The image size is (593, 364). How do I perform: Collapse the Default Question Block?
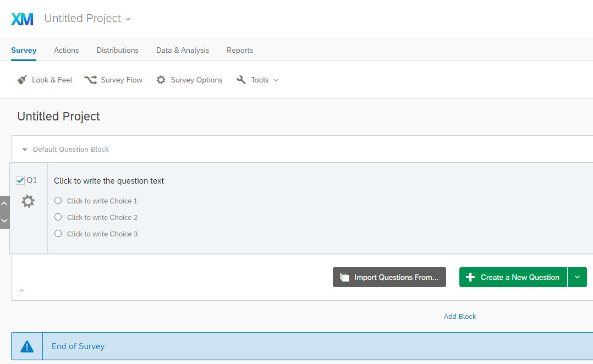pyautogui.click(x=24, y=149)
